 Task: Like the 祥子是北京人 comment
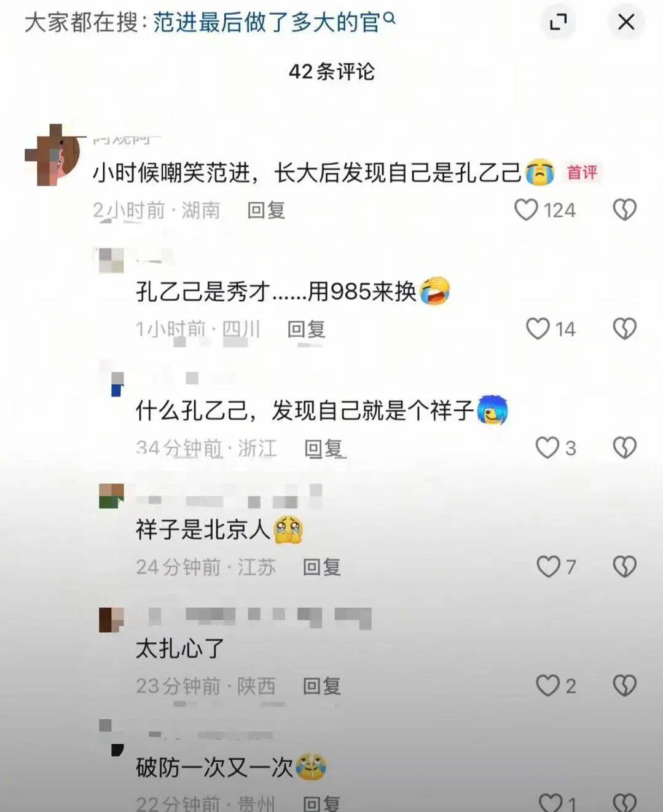[x=548, y=566]
